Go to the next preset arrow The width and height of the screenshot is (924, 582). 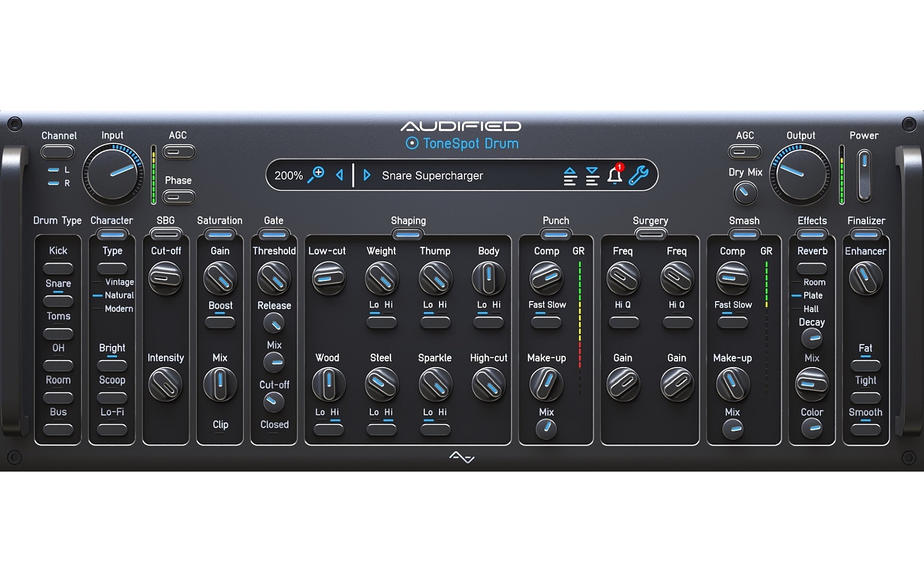(x=367, y=175)
